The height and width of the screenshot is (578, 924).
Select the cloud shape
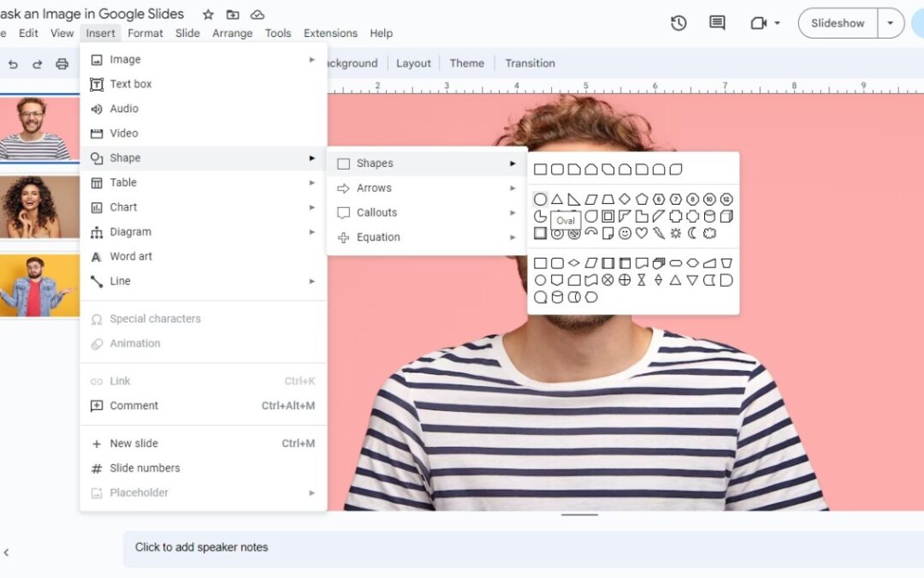[x=710, y=233]
